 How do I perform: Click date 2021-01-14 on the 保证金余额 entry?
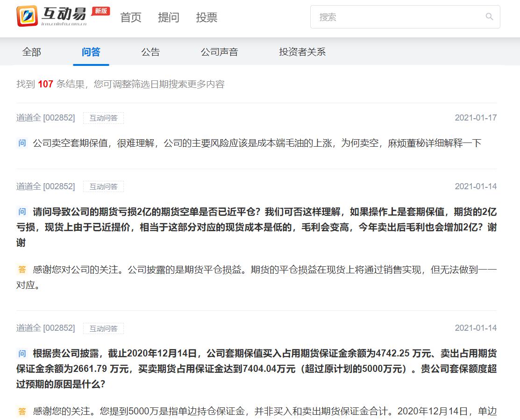[476, 328]
